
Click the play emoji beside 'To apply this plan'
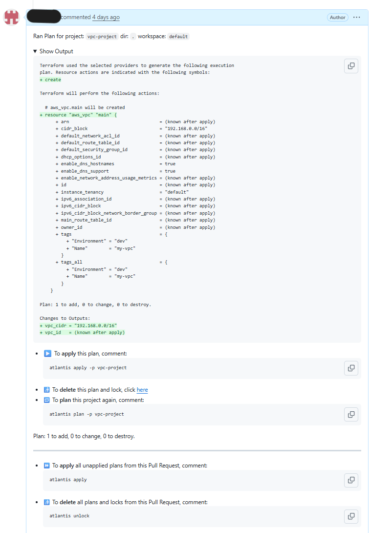click(47, 354)
